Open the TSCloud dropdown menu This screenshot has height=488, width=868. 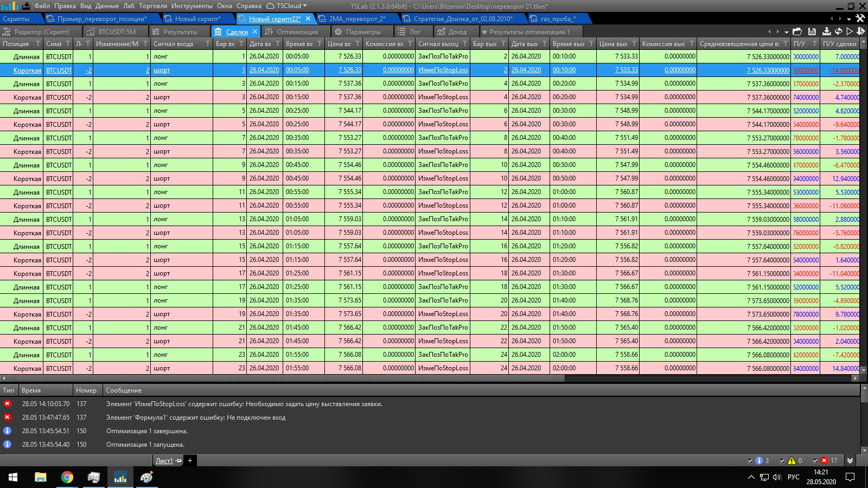286,6
